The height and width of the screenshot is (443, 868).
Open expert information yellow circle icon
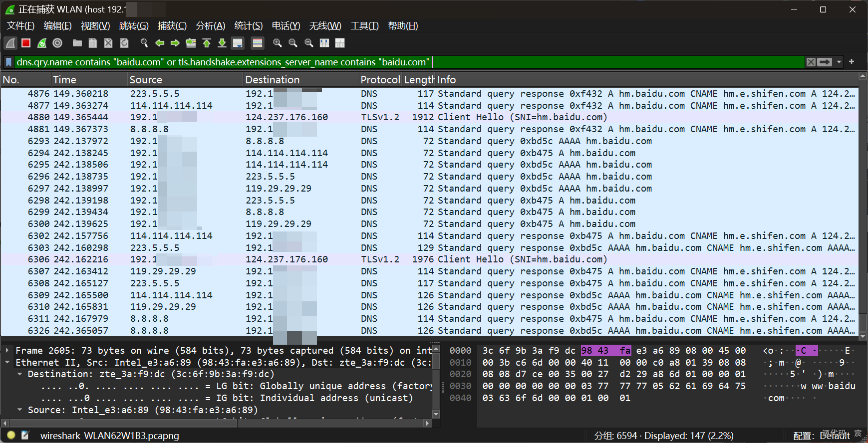[x=11, y=436]
